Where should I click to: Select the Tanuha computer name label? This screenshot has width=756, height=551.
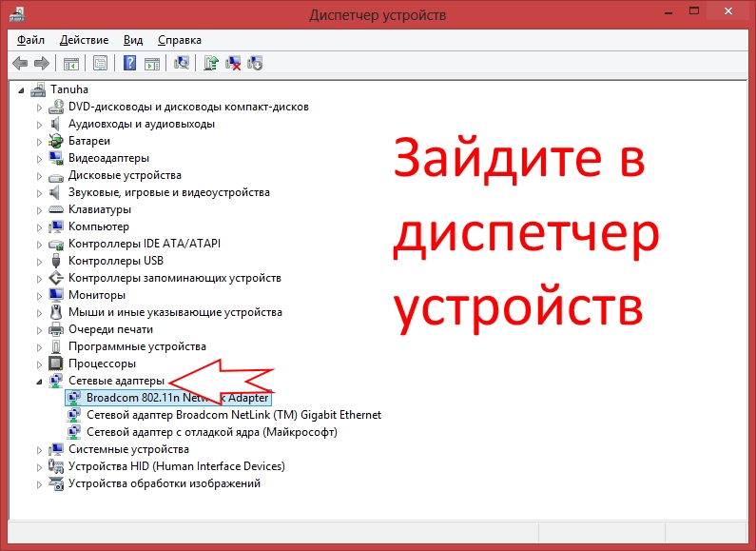(69, 89)
